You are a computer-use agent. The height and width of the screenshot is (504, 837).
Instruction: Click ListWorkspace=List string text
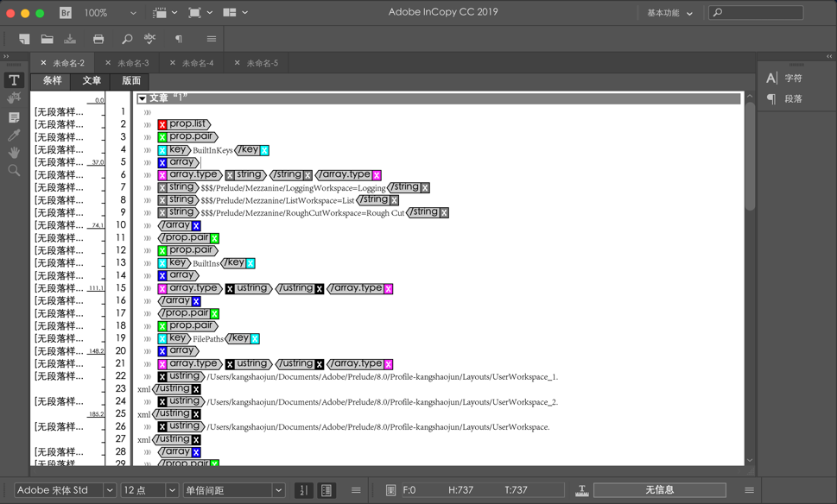coord(277,200)
